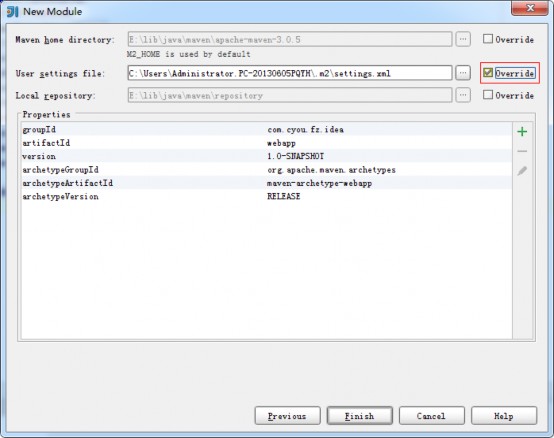
Task: Select the archetypeArtifactId row
Action: point(266,183)
